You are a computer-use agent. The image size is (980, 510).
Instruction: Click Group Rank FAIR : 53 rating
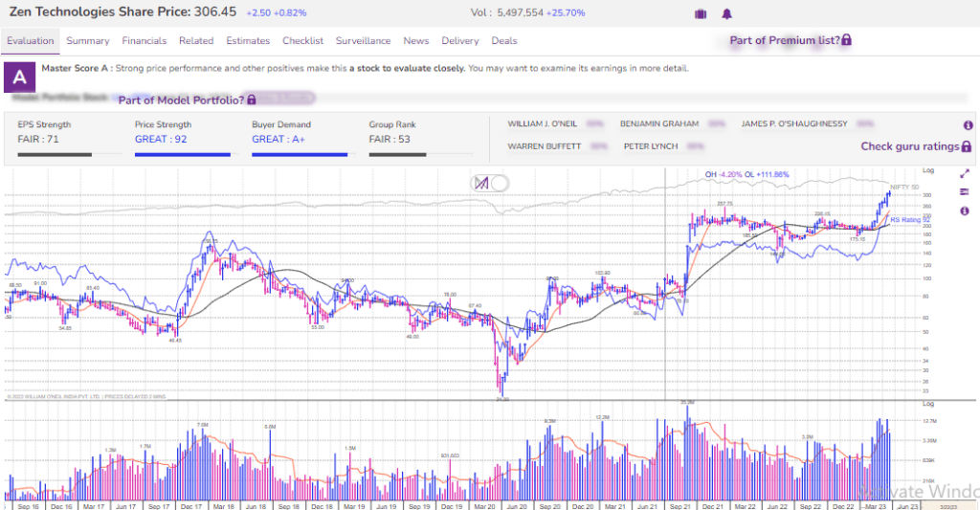coord(390,140)
